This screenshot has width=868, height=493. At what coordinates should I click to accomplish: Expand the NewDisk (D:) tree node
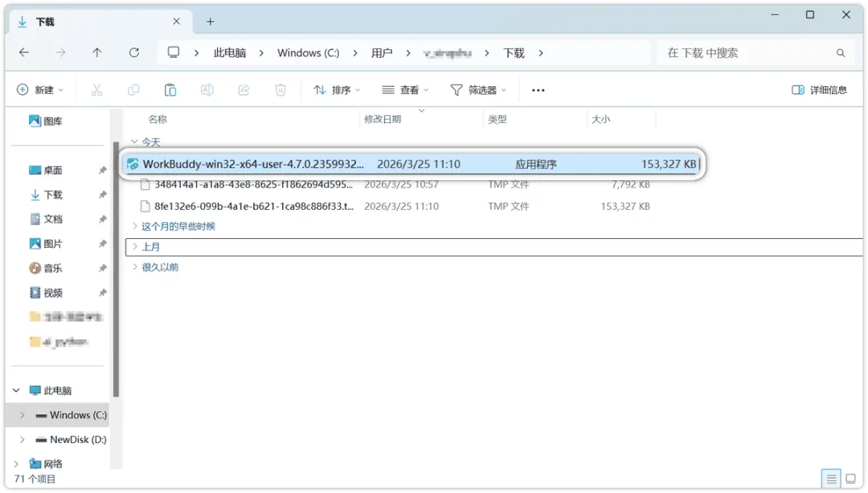[23, 439]
